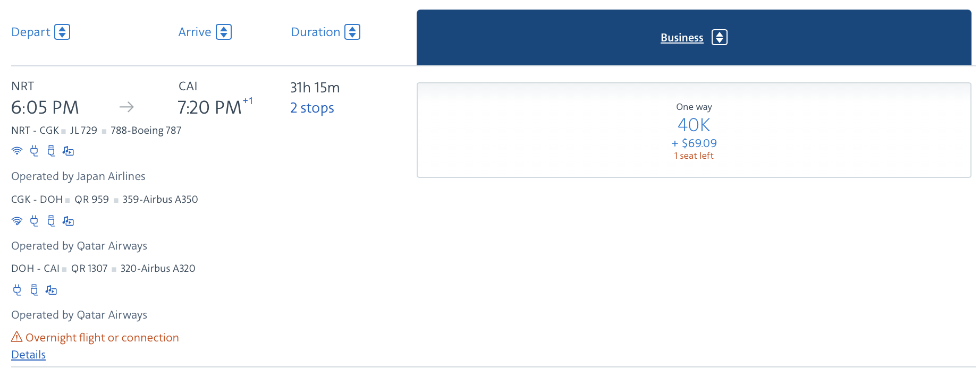Click entertainment icon for QR 959 flight

pos(68,221)
